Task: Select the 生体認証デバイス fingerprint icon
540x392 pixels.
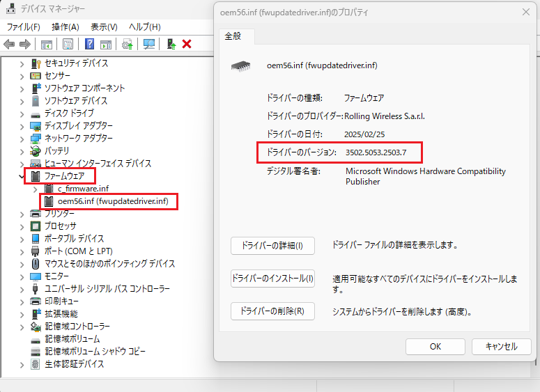Action: tap(35, 363)
